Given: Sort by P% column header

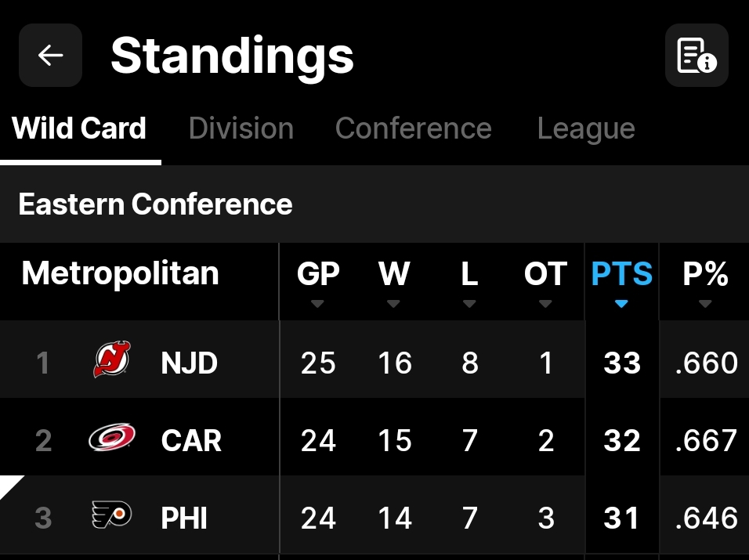Looking at the screenshot, I should pyautogui.click(x=705, y=280).
